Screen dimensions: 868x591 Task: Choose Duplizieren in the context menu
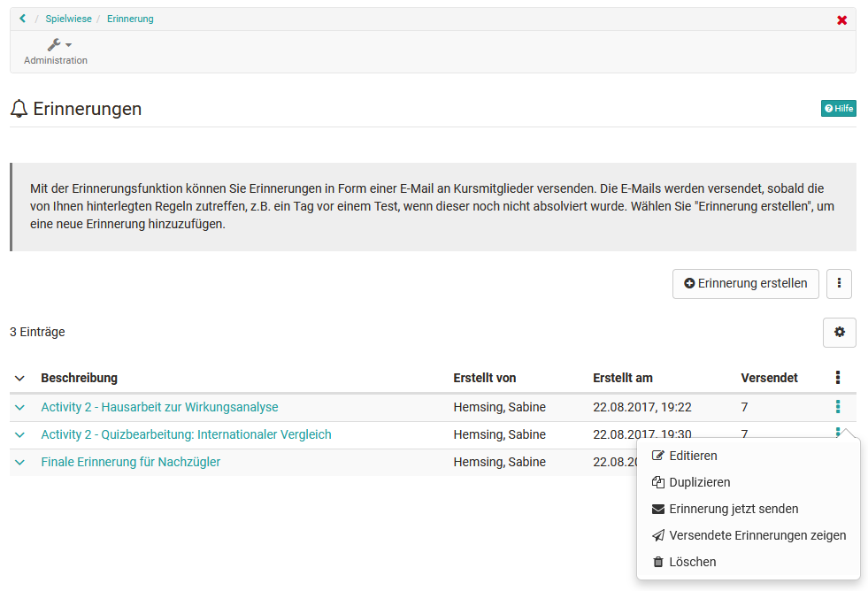[x=699, y=483]
